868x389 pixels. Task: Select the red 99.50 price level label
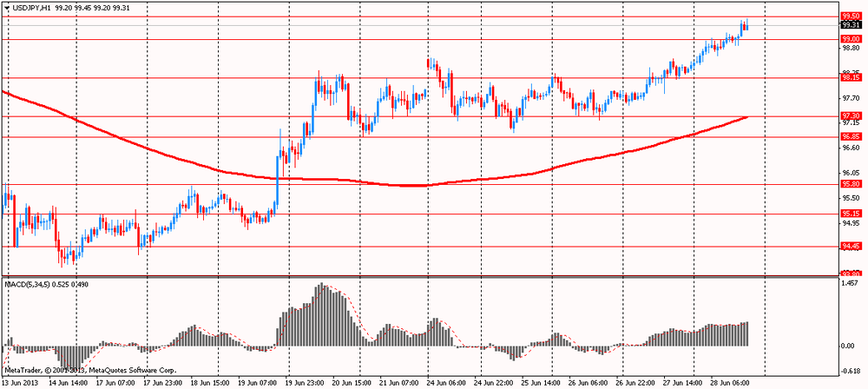(x=851, y=16)
